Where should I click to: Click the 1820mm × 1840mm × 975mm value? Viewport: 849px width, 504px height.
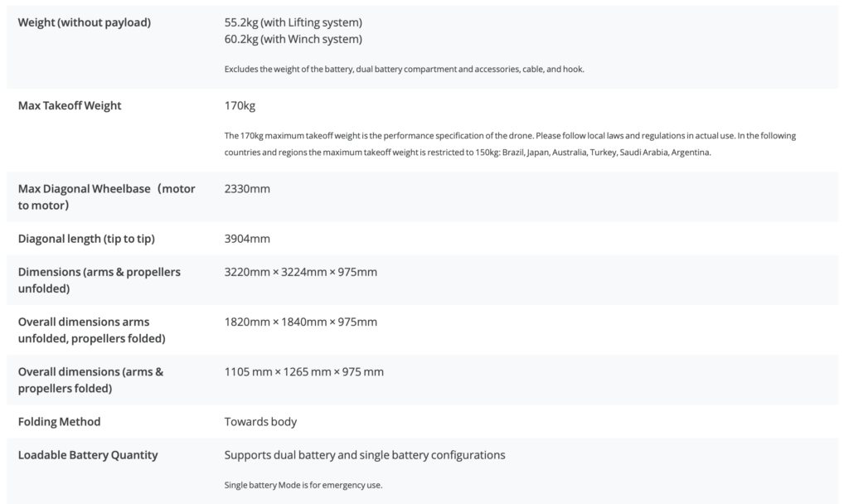(x=301, y=322)
